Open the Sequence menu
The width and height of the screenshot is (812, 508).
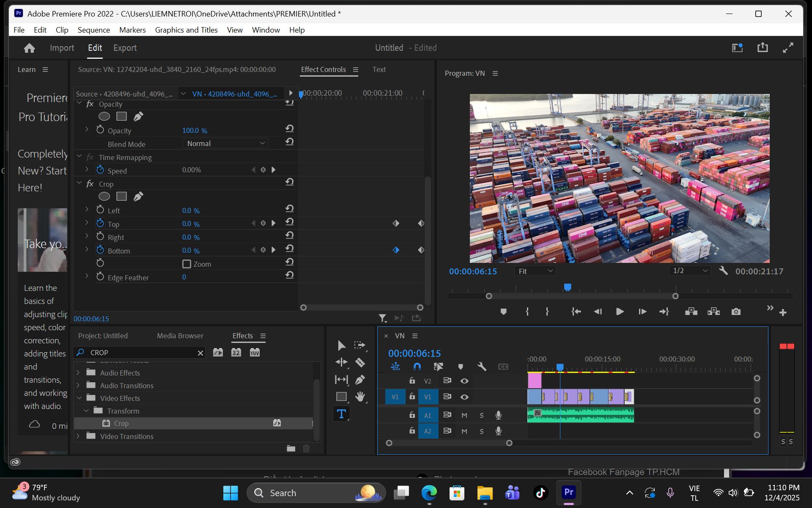pos(94,30)
